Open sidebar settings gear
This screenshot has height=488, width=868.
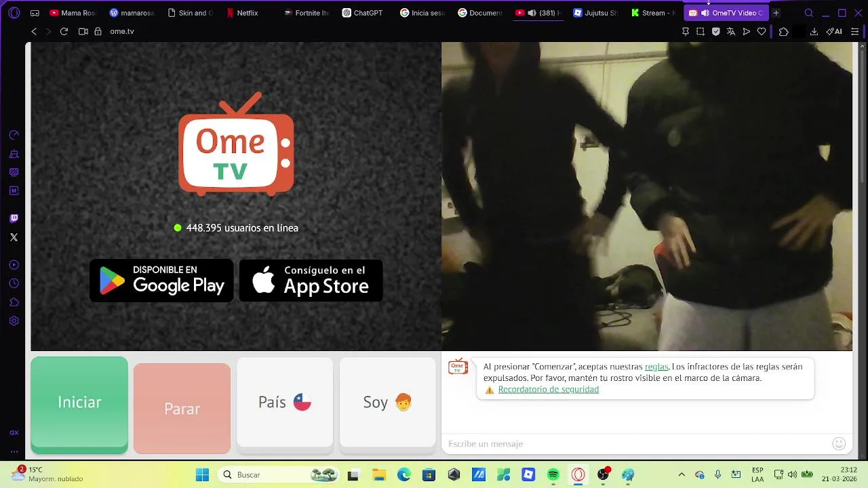pos(14,321)
